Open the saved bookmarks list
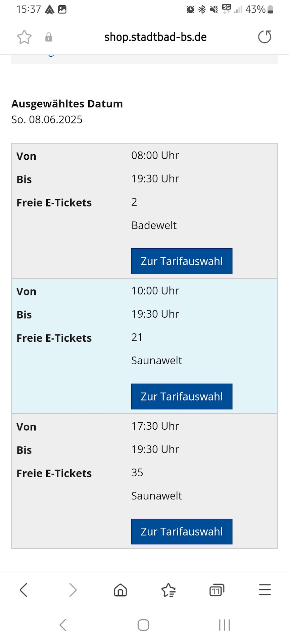Viewport: 289px width, 644px height. [x=168, y=590]
